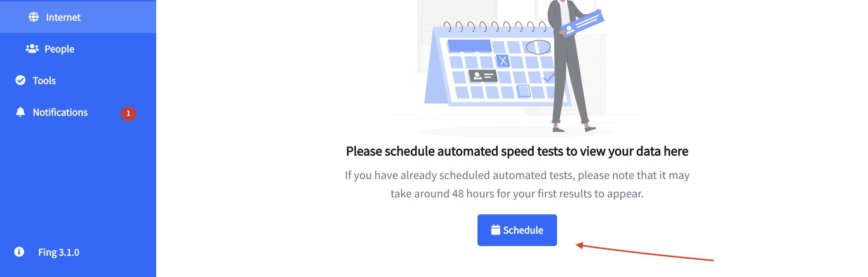Image resolution: width=868 pixels, height=277 pixels.
Task: Click the X mark on the calendar illustration
Action: point(503,60)
